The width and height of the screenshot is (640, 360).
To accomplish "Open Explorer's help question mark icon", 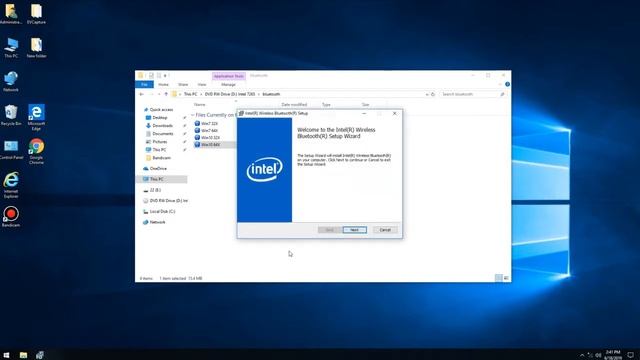I will point(507,84).
